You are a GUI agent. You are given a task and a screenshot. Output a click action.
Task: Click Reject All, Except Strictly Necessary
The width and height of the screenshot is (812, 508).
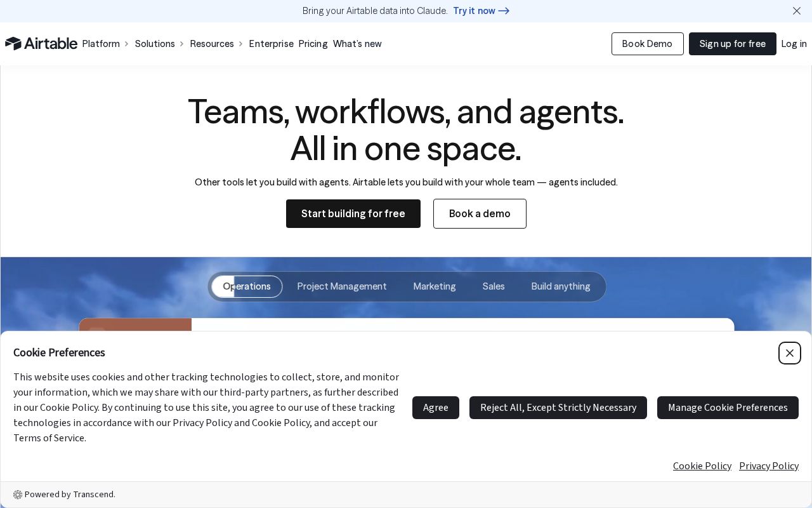[558, 408]
